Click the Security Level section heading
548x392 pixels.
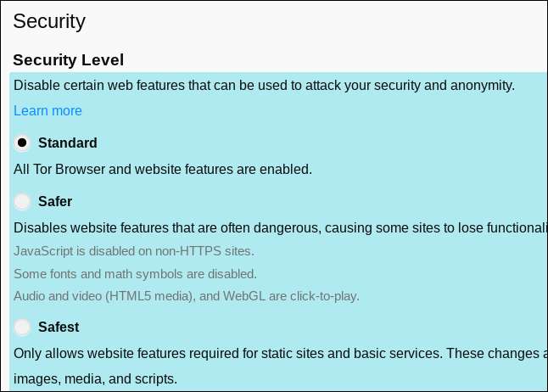click(69, 60)
